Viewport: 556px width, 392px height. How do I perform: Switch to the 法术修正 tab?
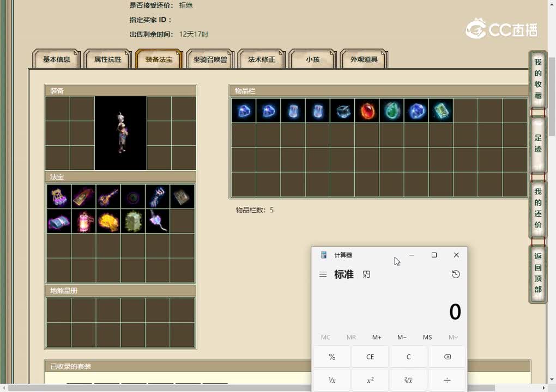(x=261, y=59)
